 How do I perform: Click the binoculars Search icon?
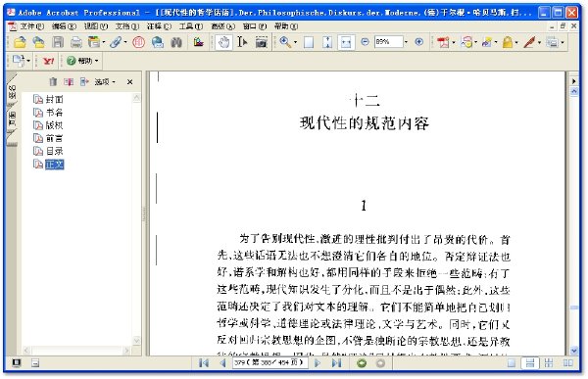coord(176,42)
